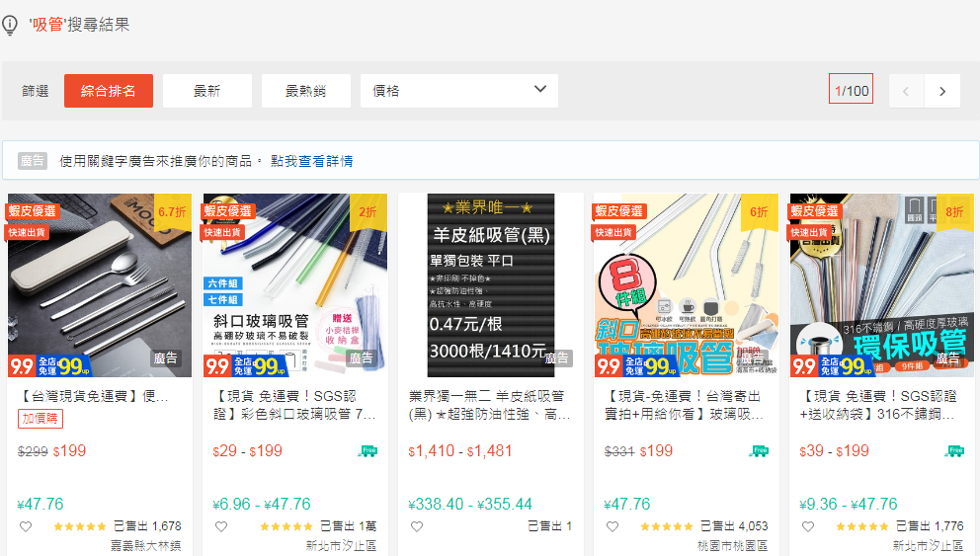Like the 羊皮紙吸管 product with heart
Viewport: 980px width, 556px height.
tap(417, 526)
